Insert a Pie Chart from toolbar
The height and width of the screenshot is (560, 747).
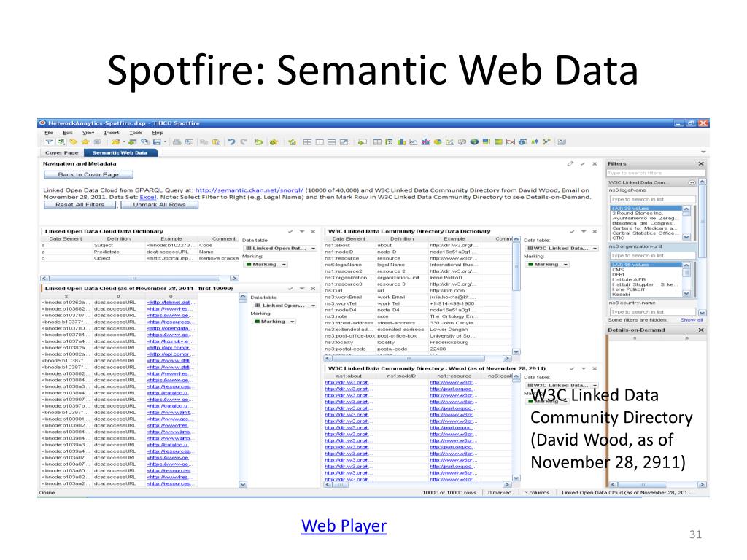438,142
